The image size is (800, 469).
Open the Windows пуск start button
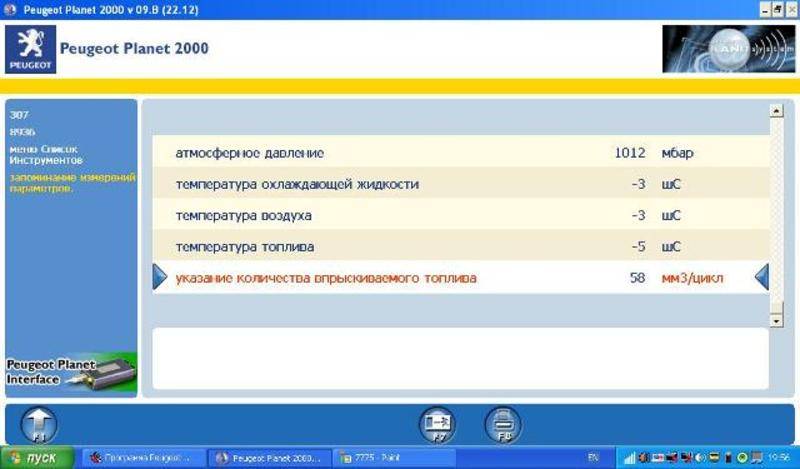37,458
